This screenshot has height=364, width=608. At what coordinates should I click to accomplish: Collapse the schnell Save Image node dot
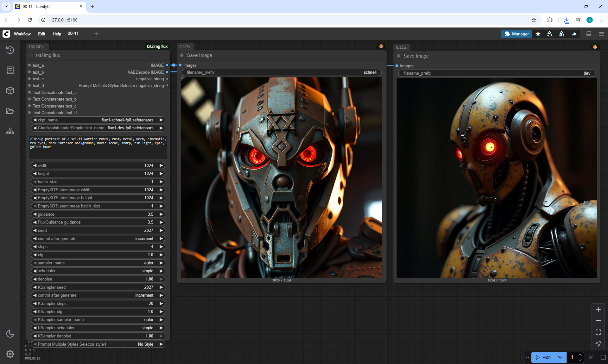(x=182, y=55)
